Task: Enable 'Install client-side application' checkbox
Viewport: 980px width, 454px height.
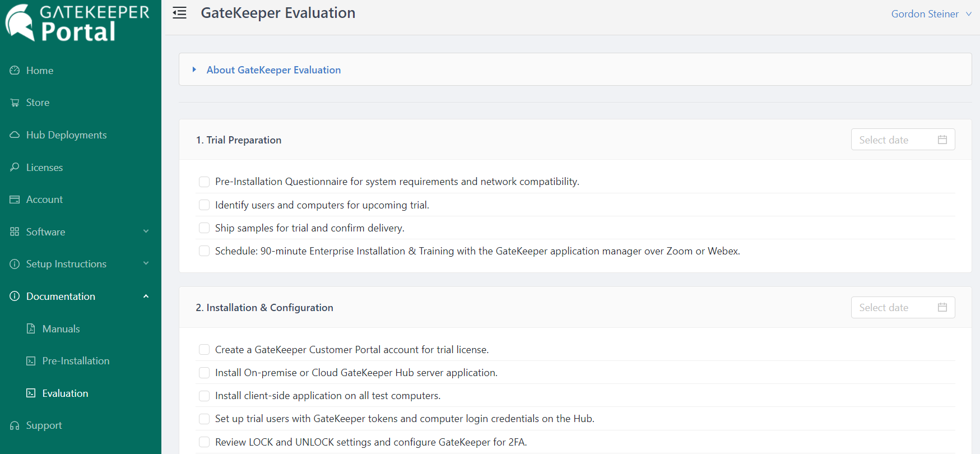Action: 205,396
